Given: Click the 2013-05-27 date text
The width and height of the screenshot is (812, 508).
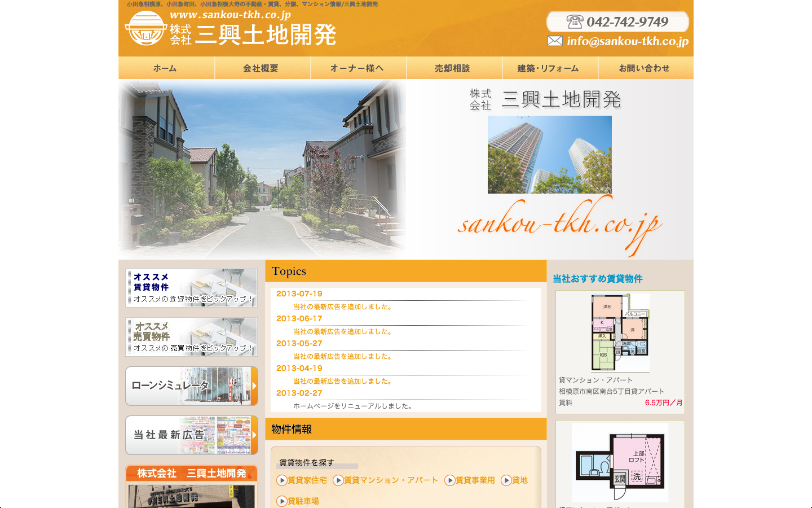Looking at the screenshot, I should 299,344.
